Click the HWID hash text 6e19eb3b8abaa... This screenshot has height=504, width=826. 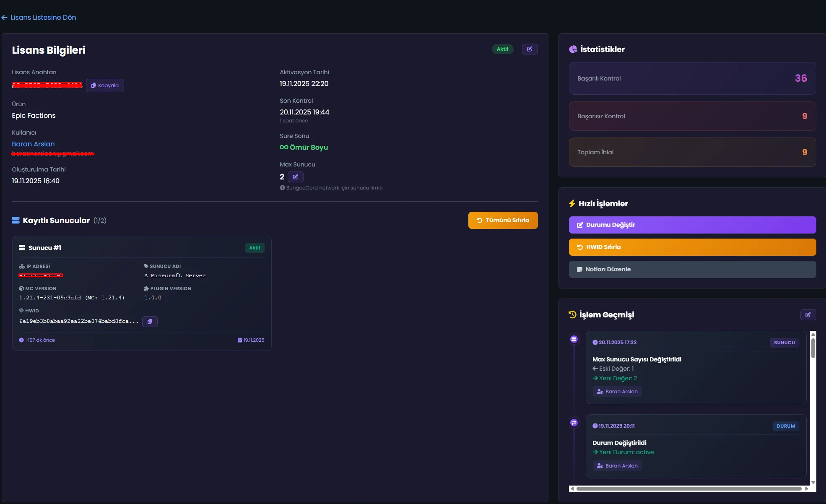pyautogui.click(x=79, y=321)
